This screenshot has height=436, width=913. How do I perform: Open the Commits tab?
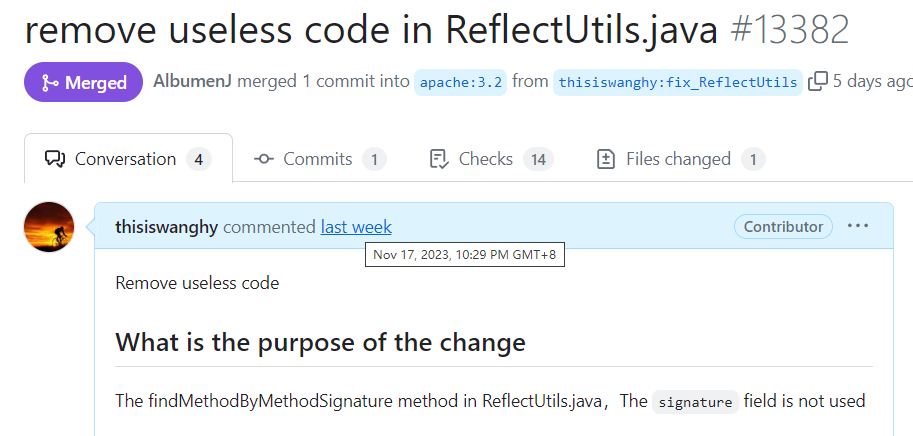coord(320,159)
